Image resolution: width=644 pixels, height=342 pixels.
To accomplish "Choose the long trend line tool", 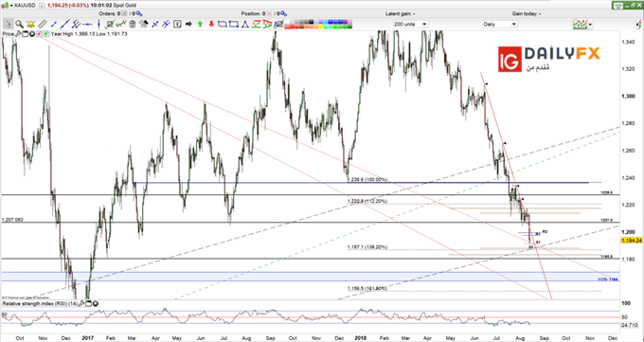I will [x=65, y=25].
